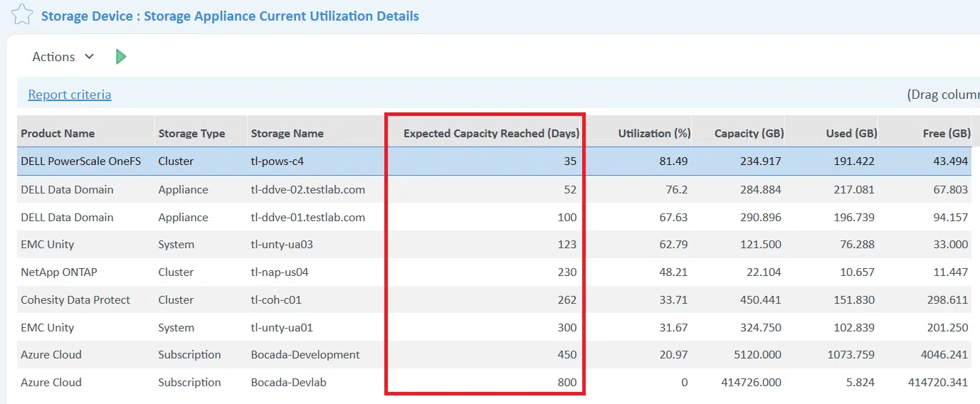This screenshot has height=404, width=980.
Task: Click utilization value 31.67
Action: 673,328
